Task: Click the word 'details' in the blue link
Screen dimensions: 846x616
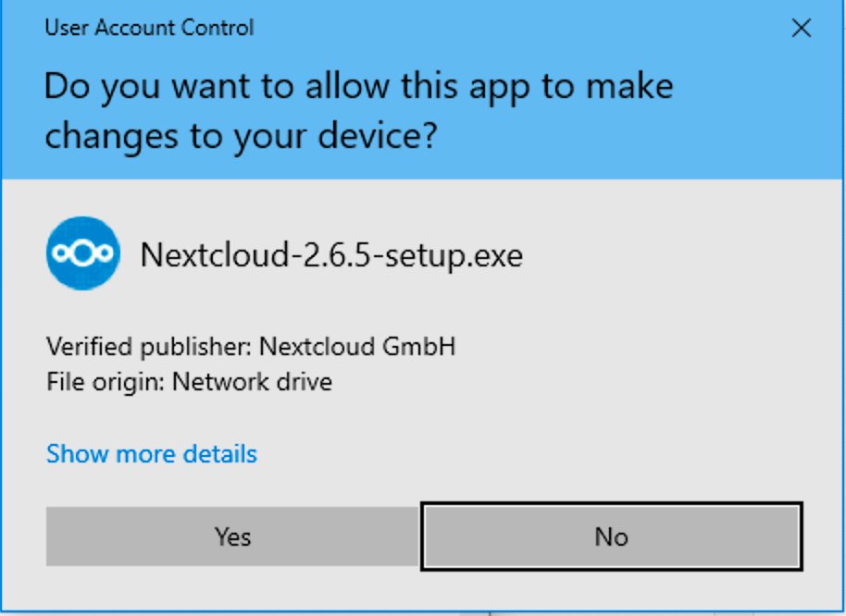Action: coord(220,454)
